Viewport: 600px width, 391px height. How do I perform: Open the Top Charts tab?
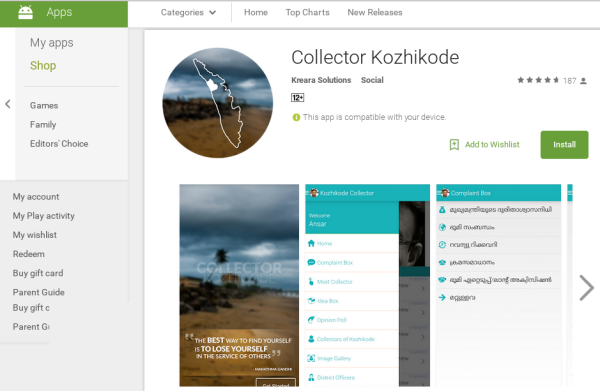(x=307, y=13)
